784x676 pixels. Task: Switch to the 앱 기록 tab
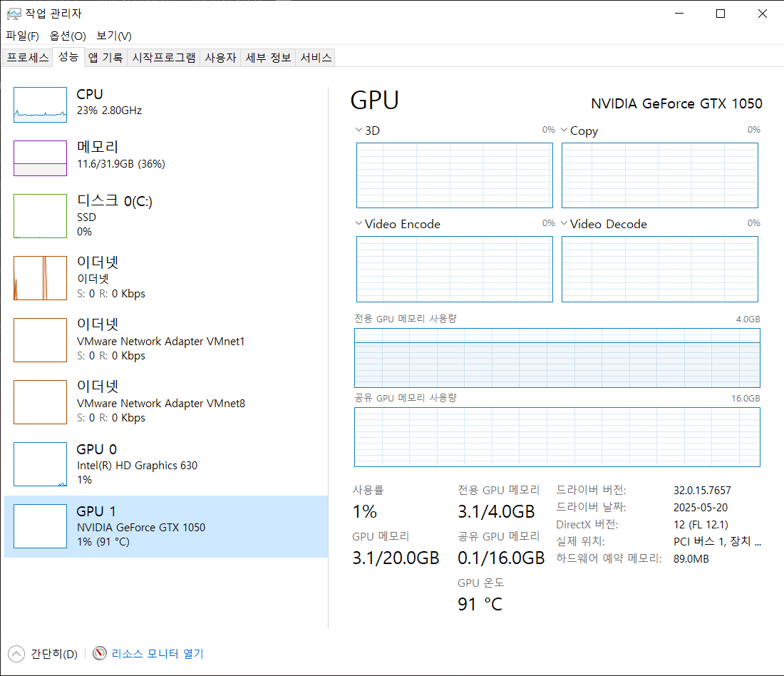pyautogui.click(x=105, y=58)
